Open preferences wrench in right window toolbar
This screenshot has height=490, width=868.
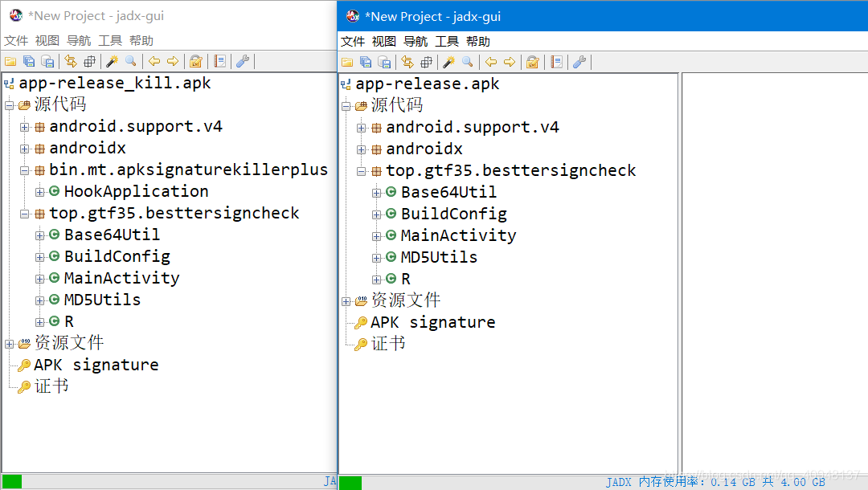(x=579, y=62)
